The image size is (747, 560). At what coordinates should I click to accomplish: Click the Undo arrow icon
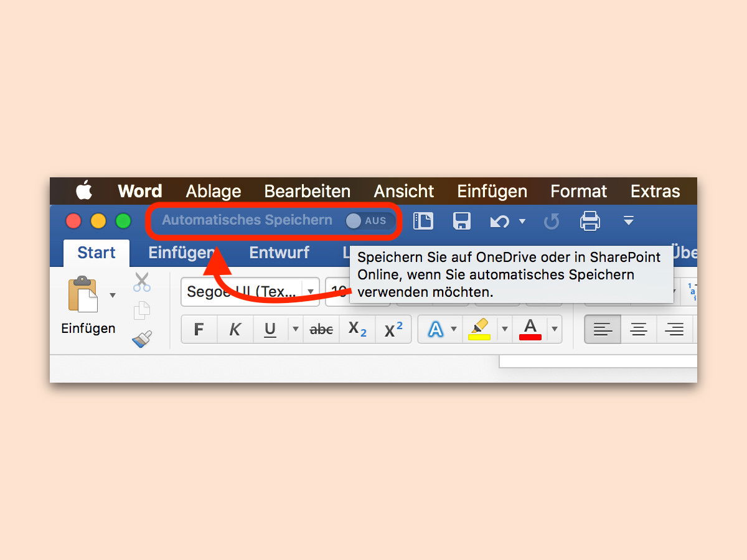click(x=499, y=221)
